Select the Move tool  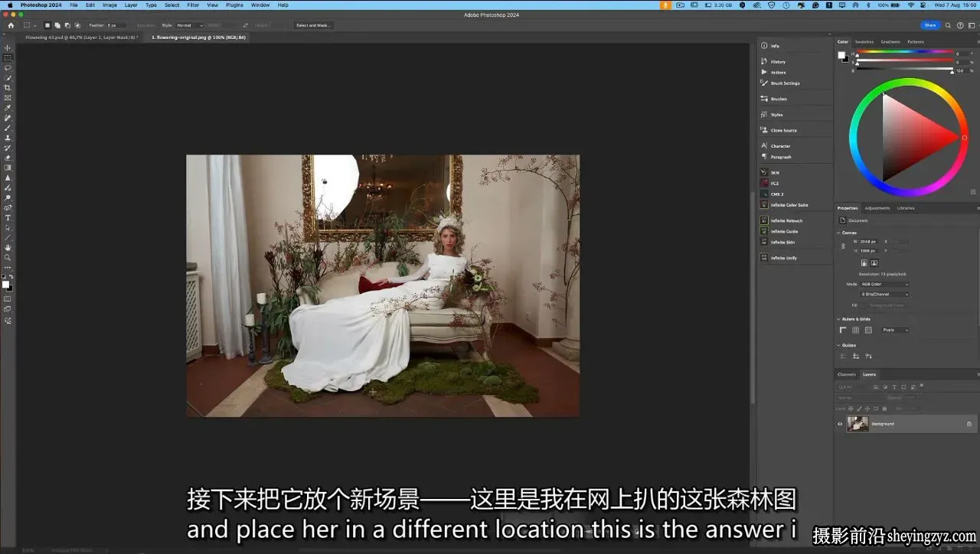pos(8,48)
